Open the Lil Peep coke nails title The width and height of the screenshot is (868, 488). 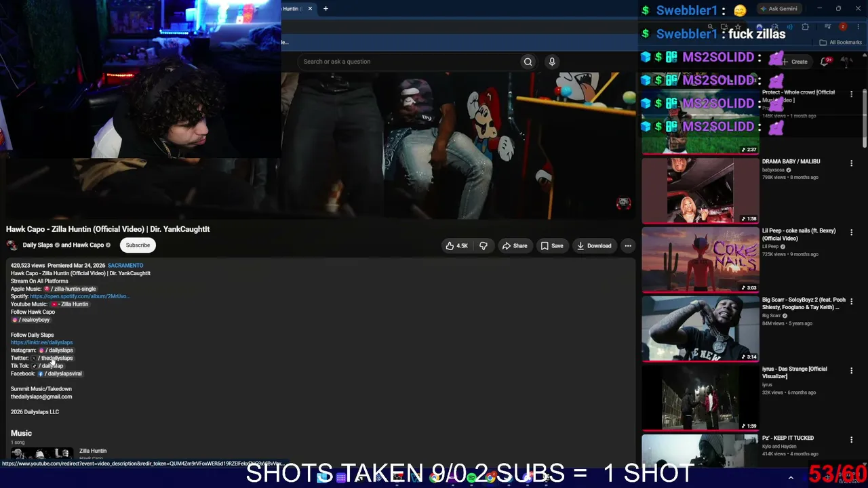tap(799, 235)
